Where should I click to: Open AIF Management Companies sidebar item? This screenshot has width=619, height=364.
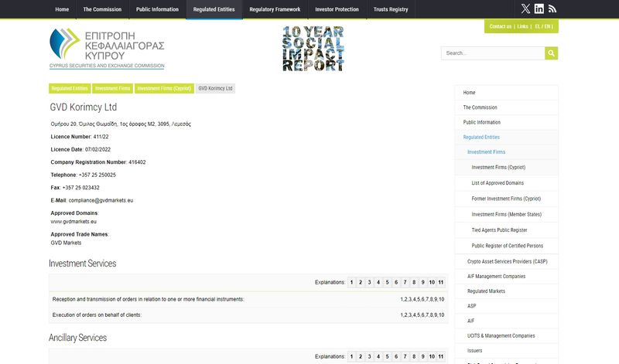(x=507, y=277)
